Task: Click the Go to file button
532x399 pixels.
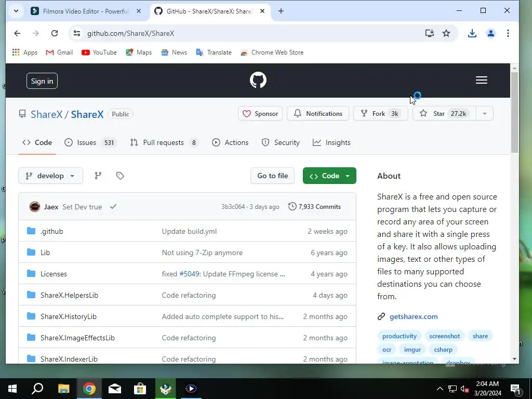Action: click(x=272, y=176)
